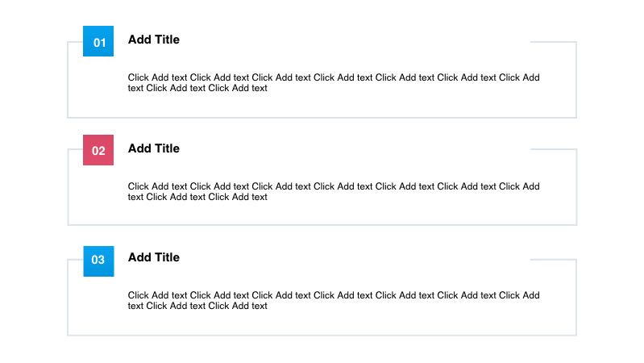Select the right border of the 03 frame
The width and height of the screenshot is (644, 363).
(576, 297)
